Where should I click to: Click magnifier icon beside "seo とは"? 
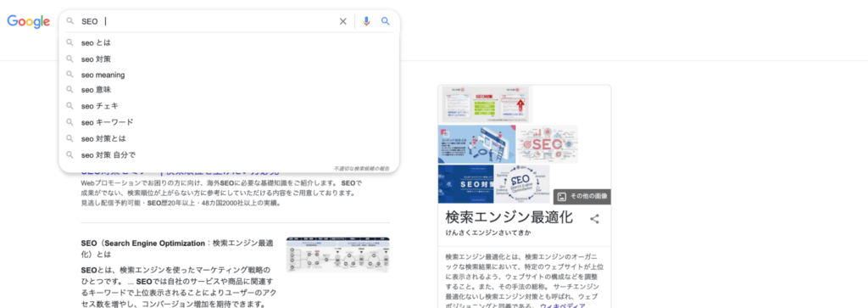point(70,42)
